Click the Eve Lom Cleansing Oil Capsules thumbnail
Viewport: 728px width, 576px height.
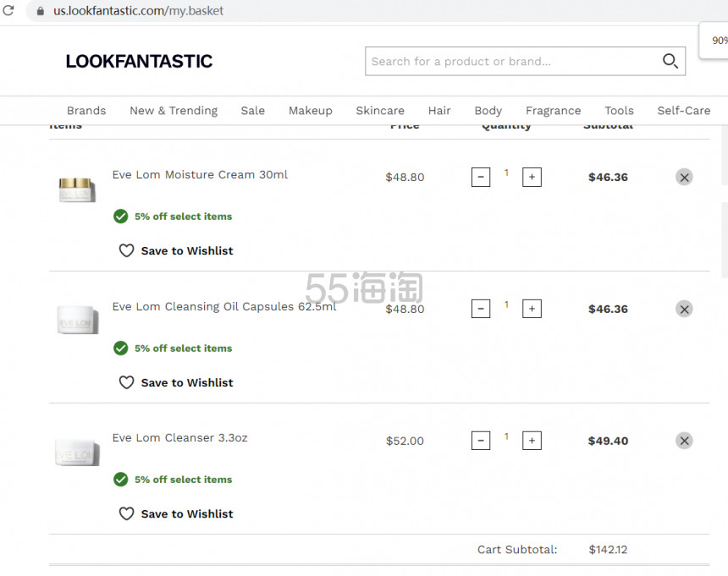point(78,319)
